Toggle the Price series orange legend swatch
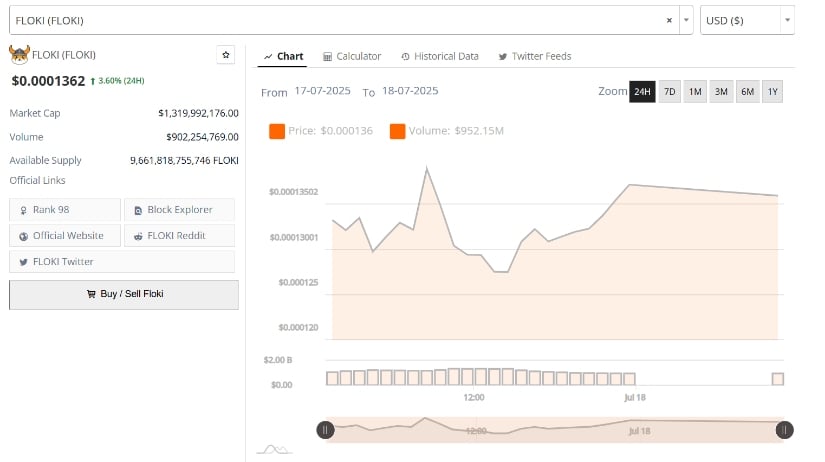825x462 pixels. tap(277, 131)
